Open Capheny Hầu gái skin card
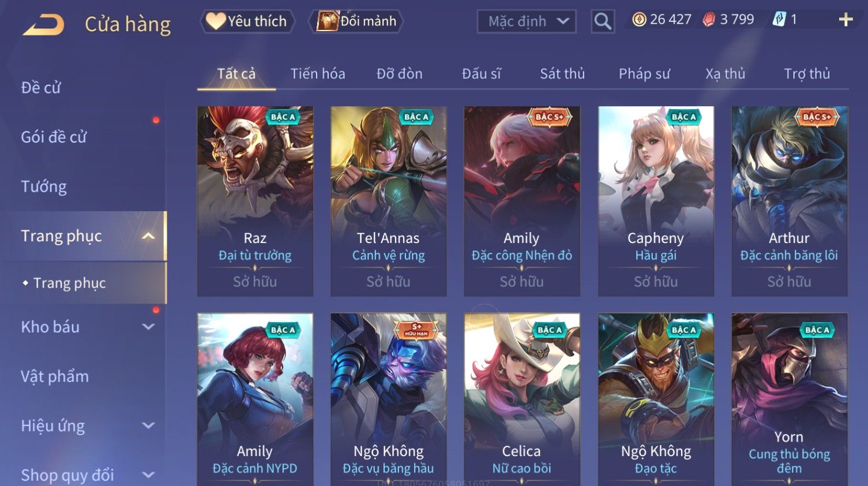Image resolution: width=868 pixels, height=486 pixels. pos(656,201)
